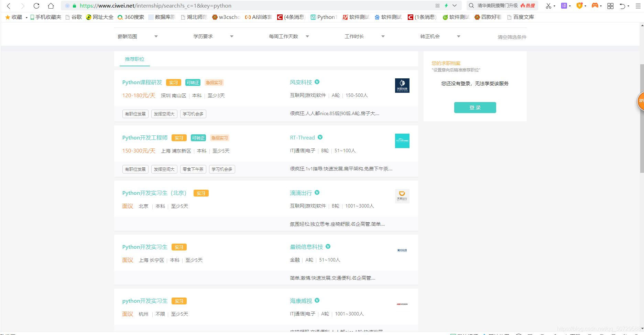Click verified badge next to RT-Thread
This screenshot has width=644, height=335.
coord(320,137)
